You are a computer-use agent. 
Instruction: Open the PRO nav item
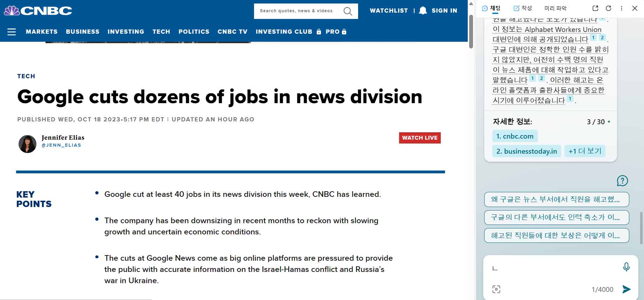[333, 32]
